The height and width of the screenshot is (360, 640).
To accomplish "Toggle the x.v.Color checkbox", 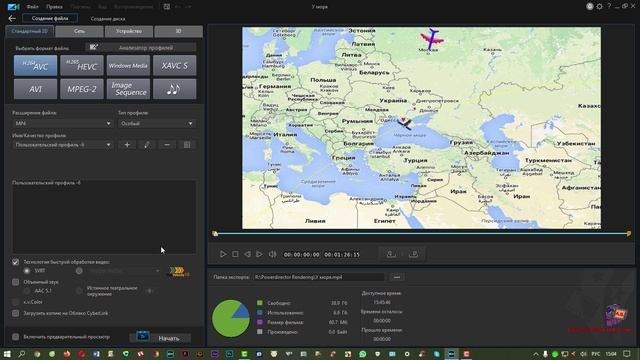I will tap(16, 302).
